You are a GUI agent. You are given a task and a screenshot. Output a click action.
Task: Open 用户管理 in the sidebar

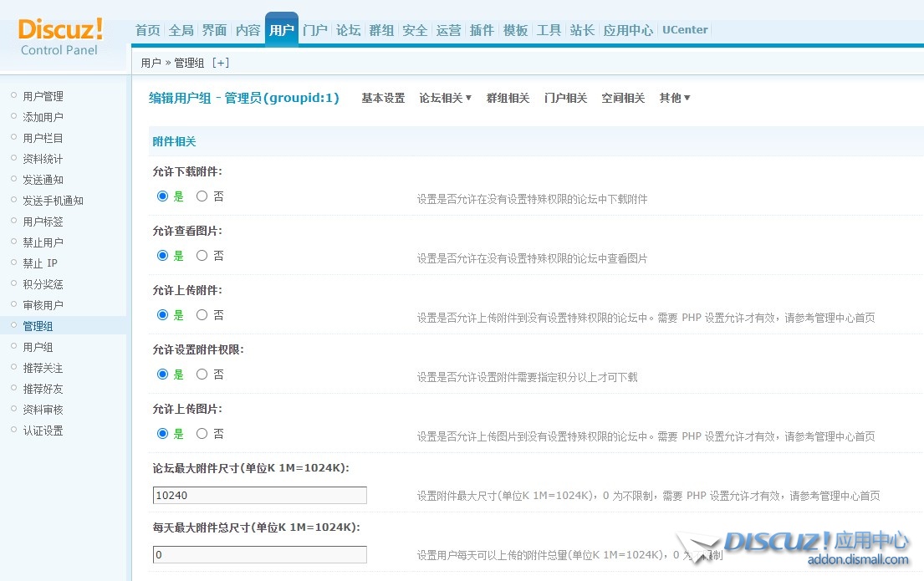43,96
